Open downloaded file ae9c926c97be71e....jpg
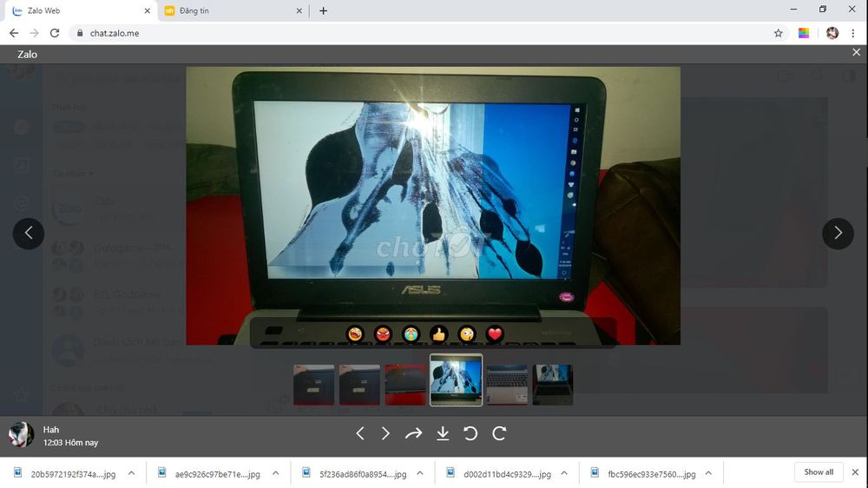Image resolution: width=868 pixels, height=488 pixels. [210, 473]
